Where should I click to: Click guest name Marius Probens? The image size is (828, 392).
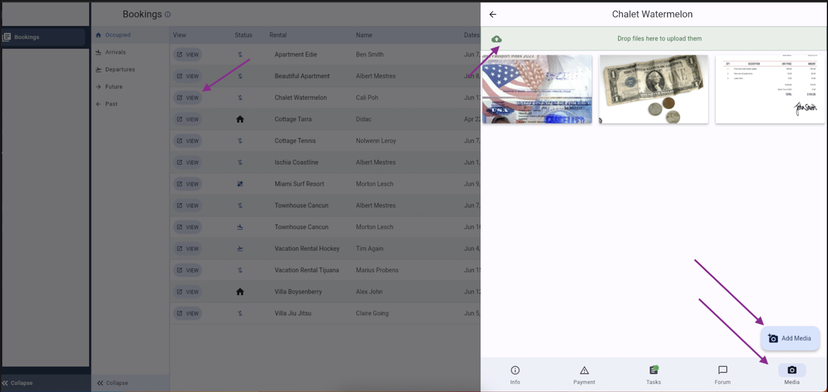coord(377,270)
